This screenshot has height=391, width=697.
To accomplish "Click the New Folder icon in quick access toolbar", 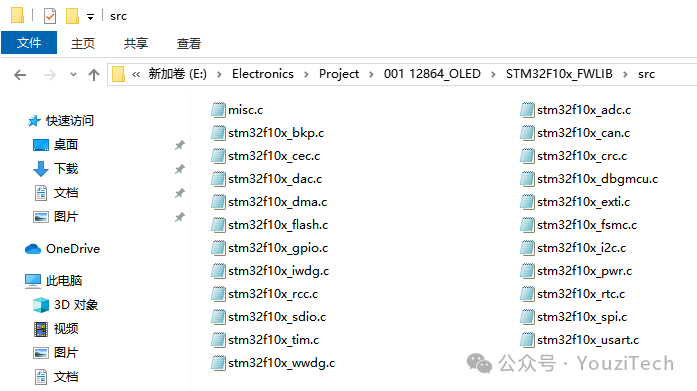I will [72, 16].
